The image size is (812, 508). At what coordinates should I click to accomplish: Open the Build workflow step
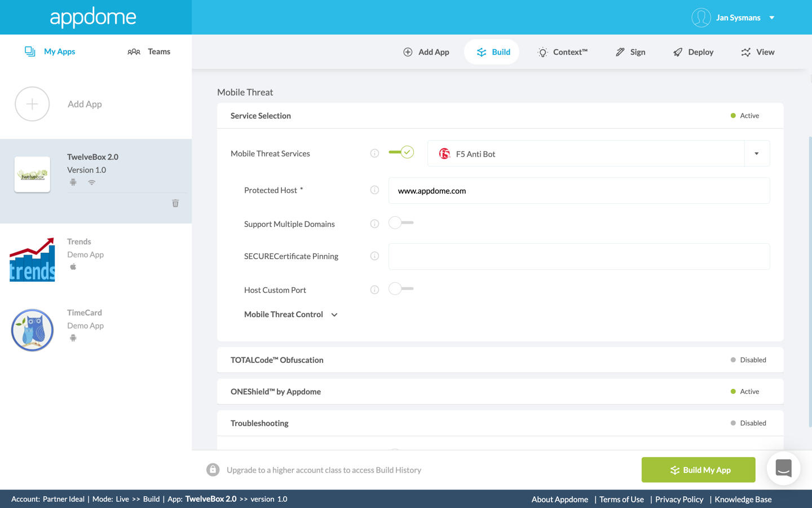(492, 52)
